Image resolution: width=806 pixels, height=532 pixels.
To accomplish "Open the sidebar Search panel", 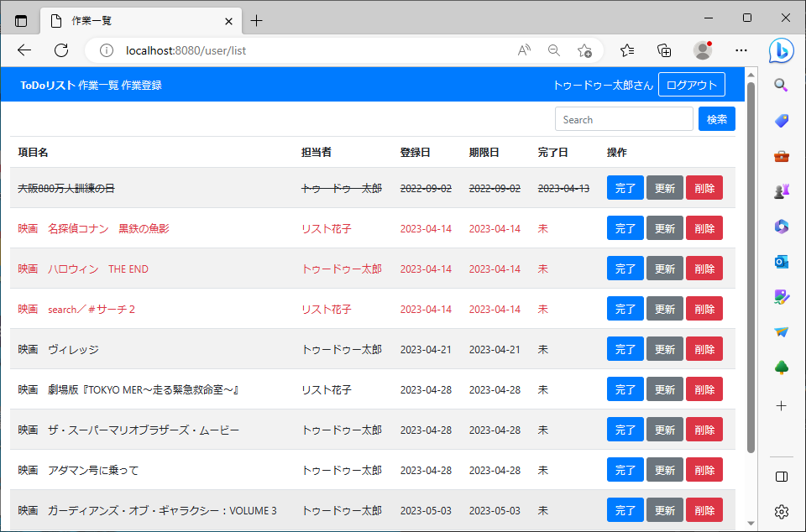I will click(x=781, y=84).
